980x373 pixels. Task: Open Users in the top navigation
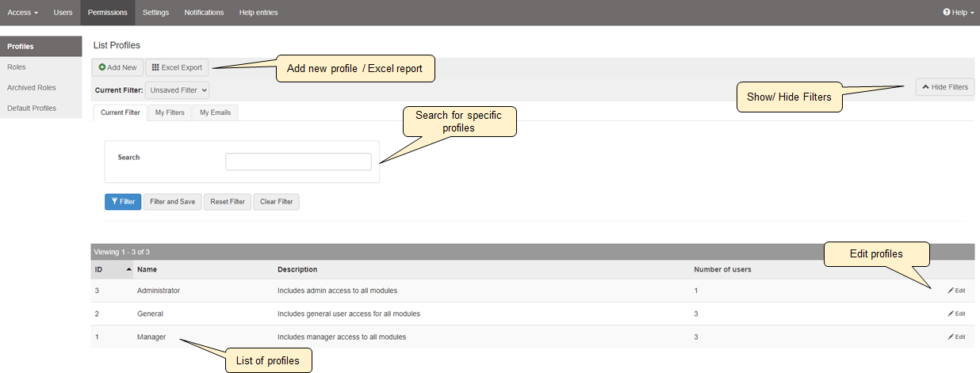(63, 13)
